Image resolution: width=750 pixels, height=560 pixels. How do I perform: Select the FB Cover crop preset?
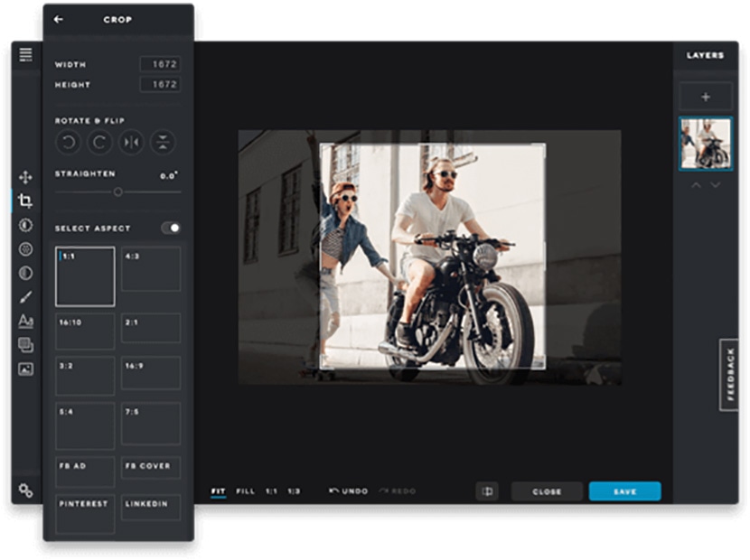pyautogui.click(x=151, y=468)
